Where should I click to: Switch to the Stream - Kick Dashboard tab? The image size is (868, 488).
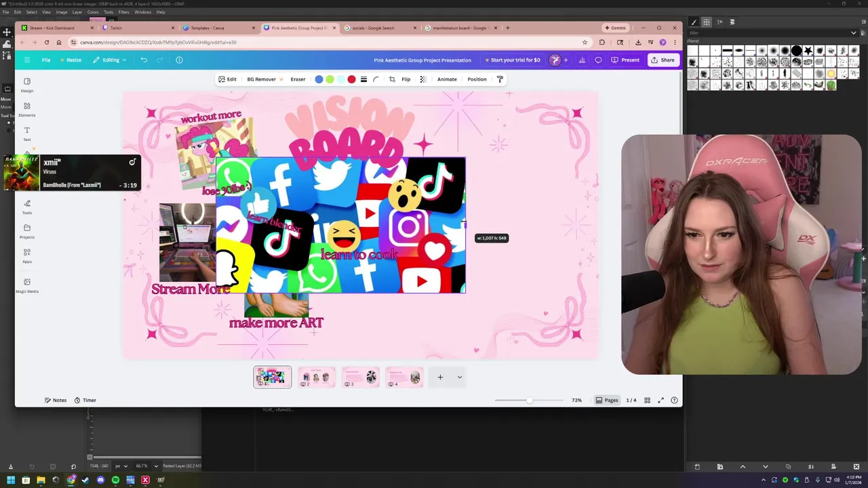[58, 28]
